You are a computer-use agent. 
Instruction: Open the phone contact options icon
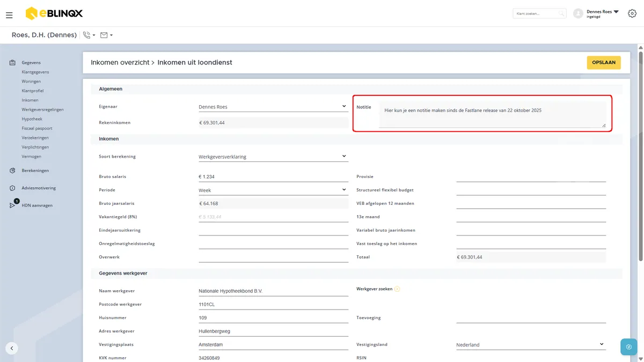87,35
